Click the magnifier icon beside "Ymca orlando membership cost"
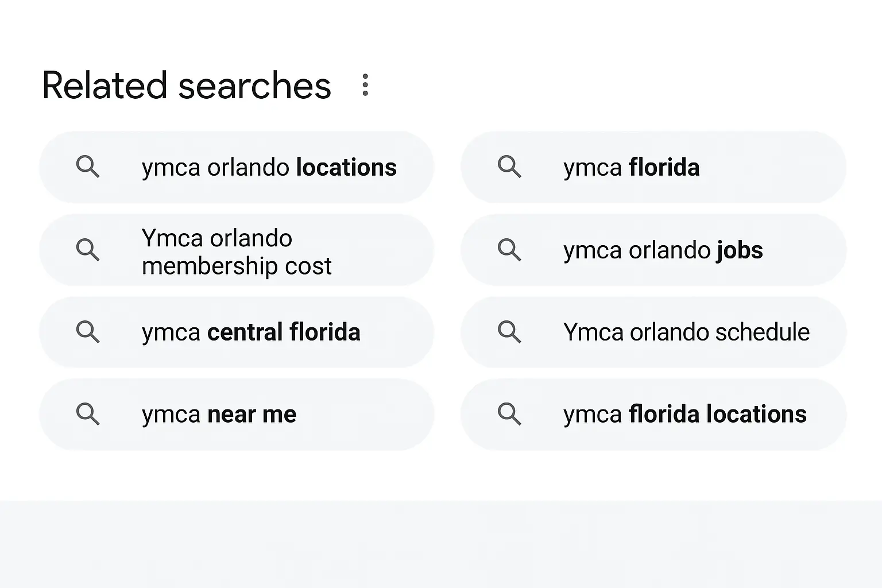 pos(88,250)
